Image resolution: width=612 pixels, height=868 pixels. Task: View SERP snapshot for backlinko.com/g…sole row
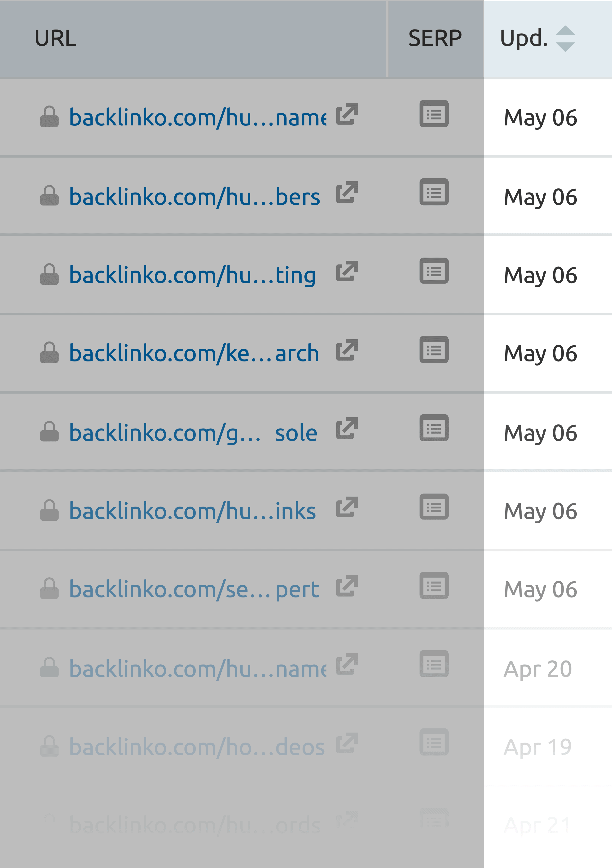coord(434,428)
